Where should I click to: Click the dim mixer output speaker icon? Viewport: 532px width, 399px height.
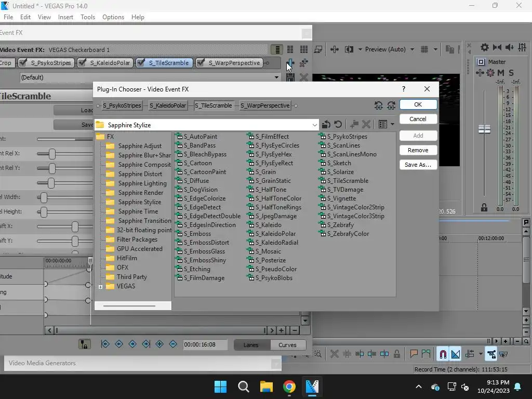pyautogui.click(x=510, y=47)
